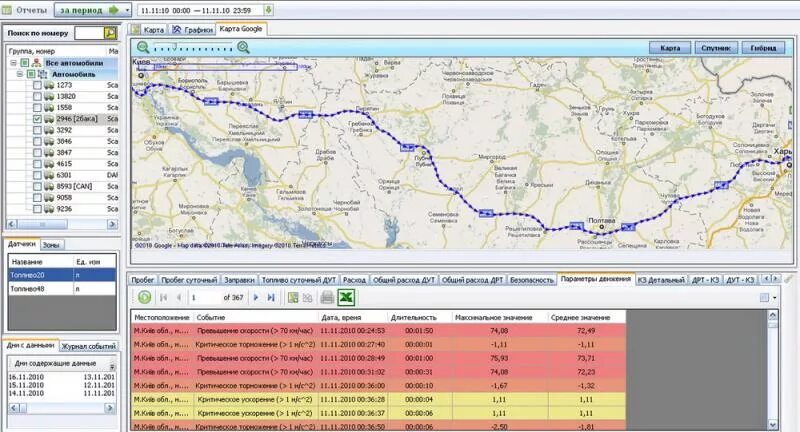Click the map zoom out magnifier

[x=143, y=47]
